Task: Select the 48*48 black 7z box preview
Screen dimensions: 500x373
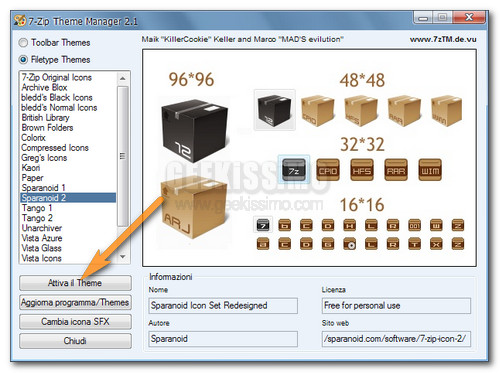Action: [274, 110]
